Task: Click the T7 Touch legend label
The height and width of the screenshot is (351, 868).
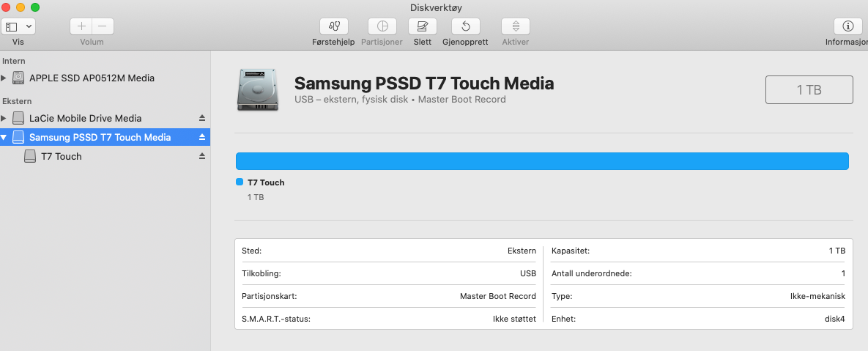Action: click(266, 182)
